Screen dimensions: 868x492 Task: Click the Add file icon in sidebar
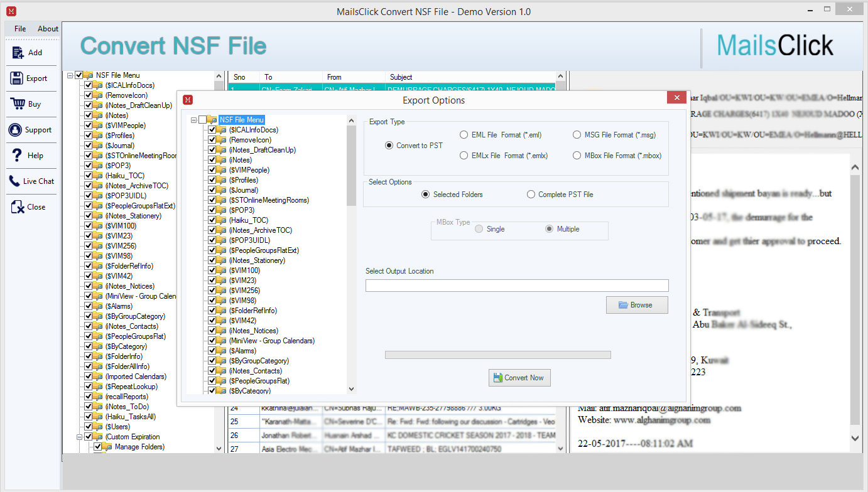point(18,53)
